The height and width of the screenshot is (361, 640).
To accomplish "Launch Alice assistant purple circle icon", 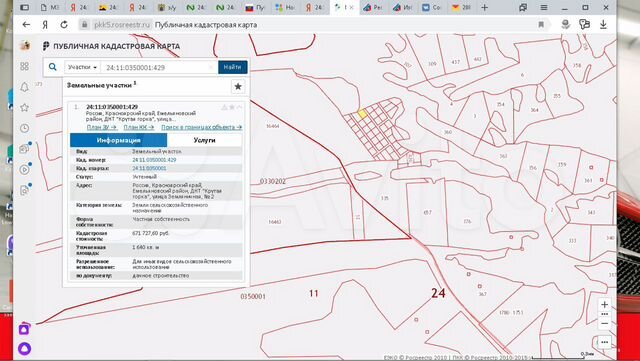I will pos(24,348).
